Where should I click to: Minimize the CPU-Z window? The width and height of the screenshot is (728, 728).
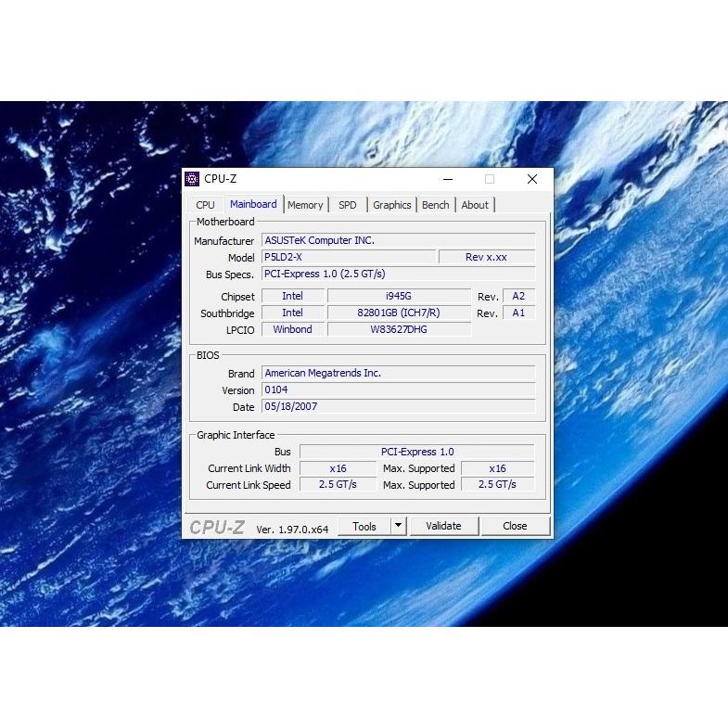pos(448,179)
